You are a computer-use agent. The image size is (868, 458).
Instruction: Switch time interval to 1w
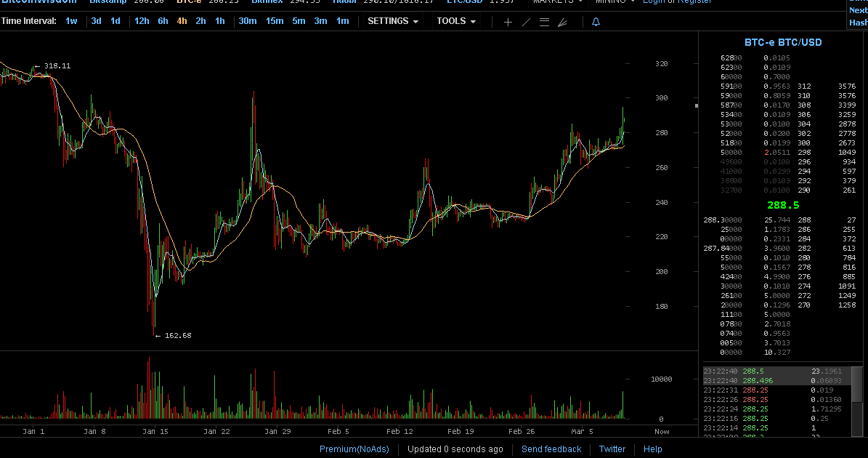[x=71, y=21]
